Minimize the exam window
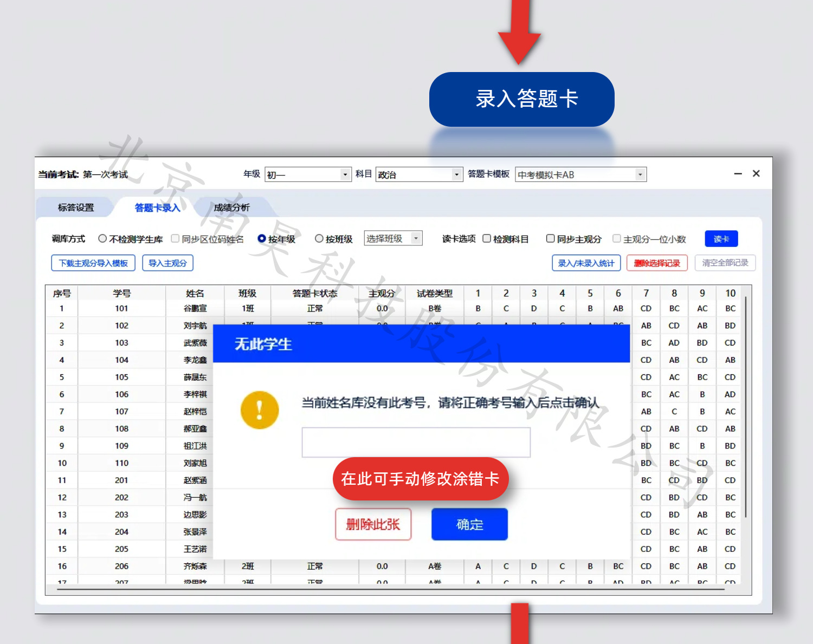 click(x=738, y=174)
